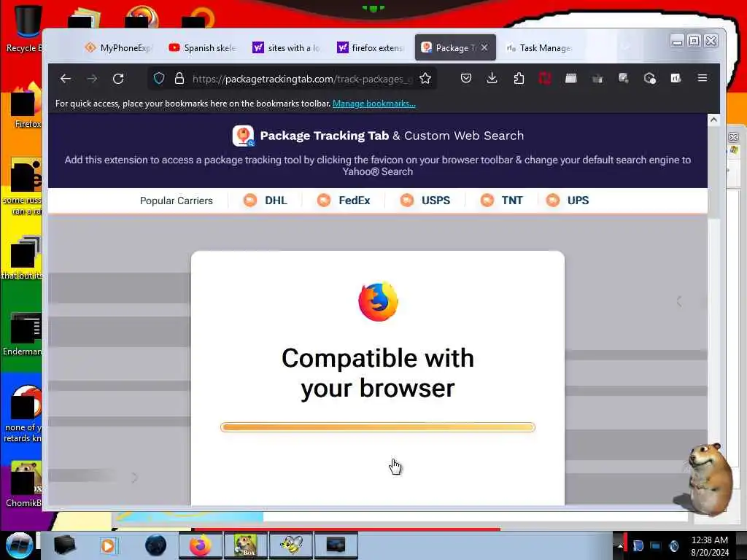The height and width of the screenshot is (560, 747).
Task: Click the page scrollbar up arrow
Action: [x=713, y=120]
